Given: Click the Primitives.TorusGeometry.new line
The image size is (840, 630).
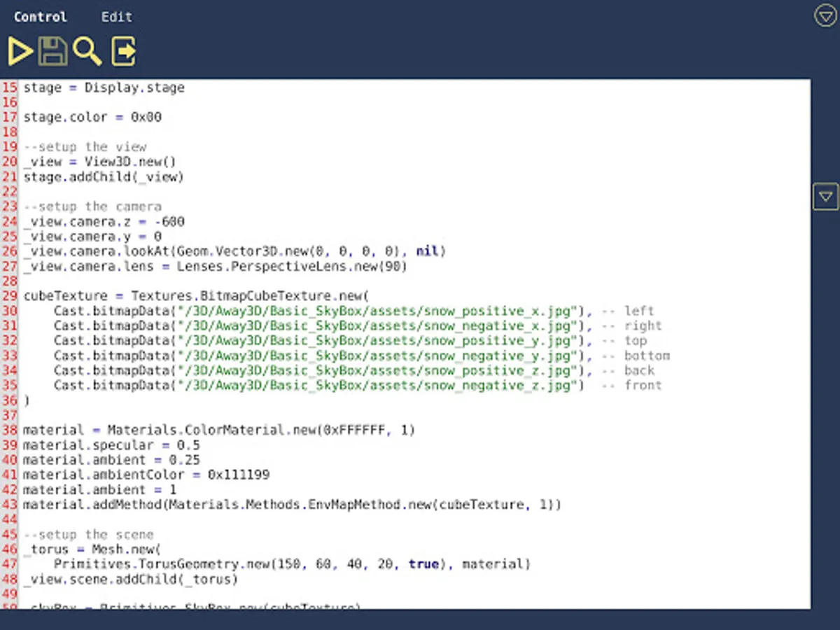Looking at the screenshot, I should pos(293,564).
